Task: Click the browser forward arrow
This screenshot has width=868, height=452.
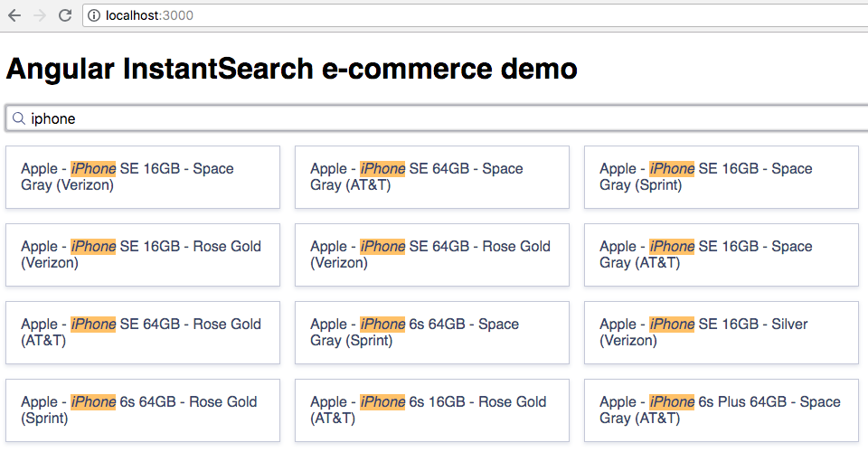Action: click(x=40, y=15)
